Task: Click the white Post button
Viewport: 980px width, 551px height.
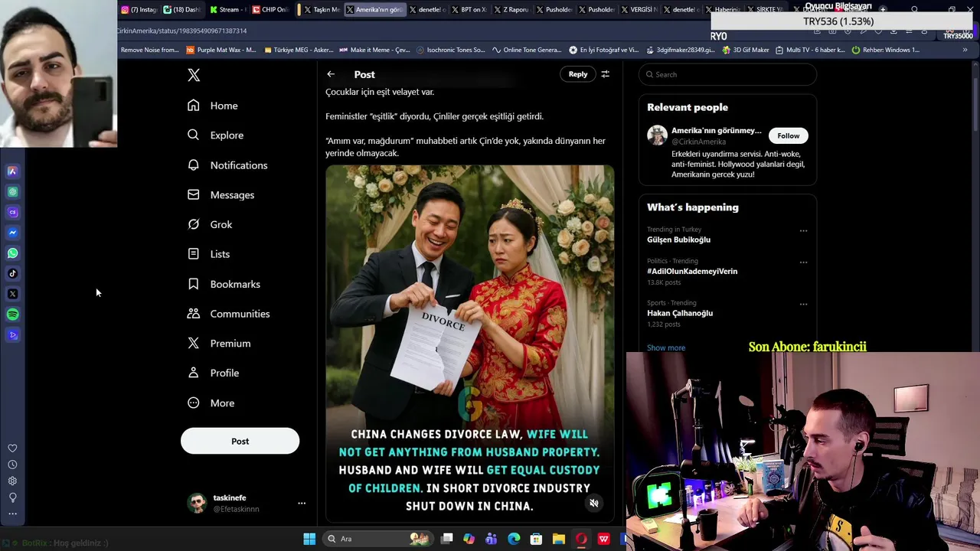Action: click(240, 441)
